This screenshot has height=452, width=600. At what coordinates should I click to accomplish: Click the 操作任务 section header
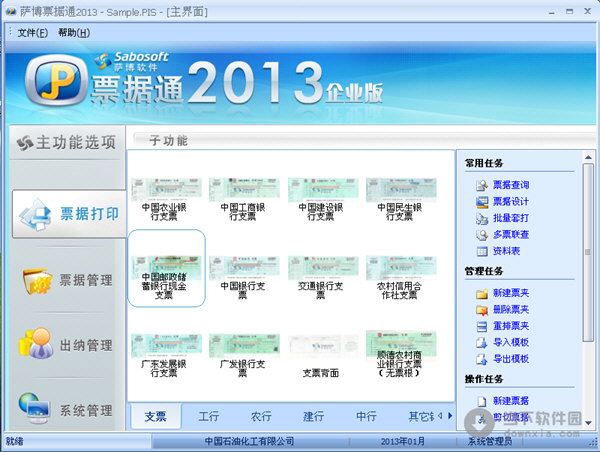[484, 379]
